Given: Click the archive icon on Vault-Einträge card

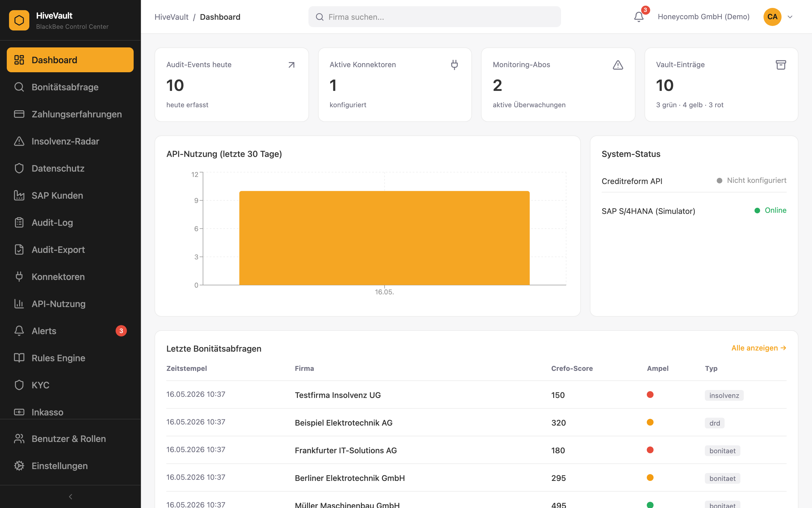Looking at the screenshot, I should (781, 65).
